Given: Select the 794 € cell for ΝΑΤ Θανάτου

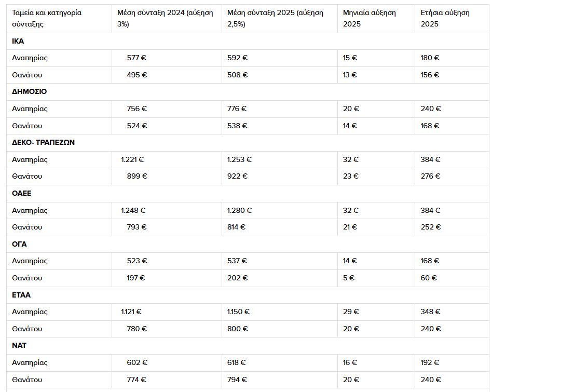Looking at the screenshot, I should point(280,380).
